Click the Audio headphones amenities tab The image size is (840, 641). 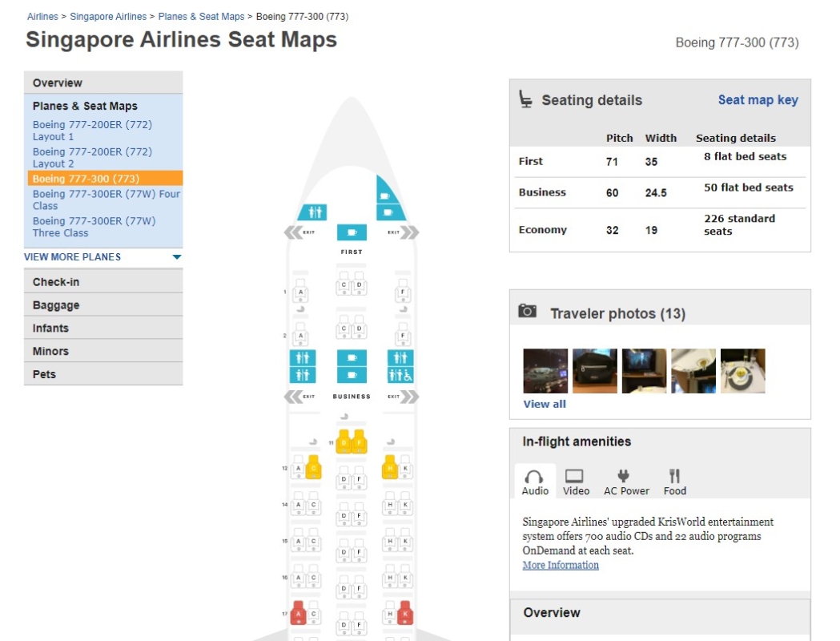click(x=535, y=482)
